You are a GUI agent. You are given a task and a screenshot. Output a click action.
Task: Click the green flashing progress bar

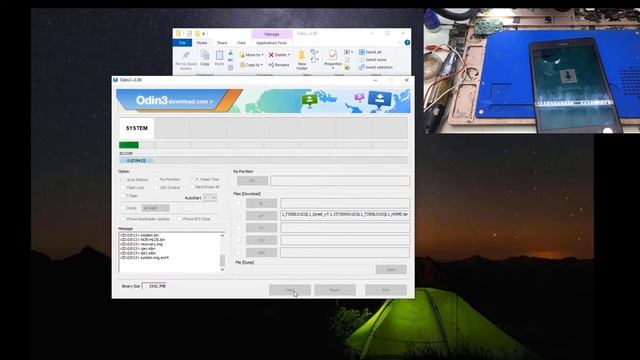click(x=129, y=145)
